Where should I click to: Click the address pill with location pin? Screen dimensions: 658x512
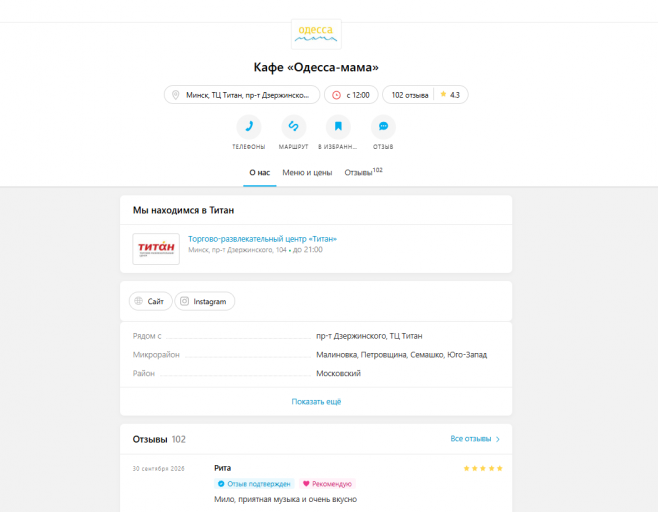pyautogui.click(x=242, y=95)
